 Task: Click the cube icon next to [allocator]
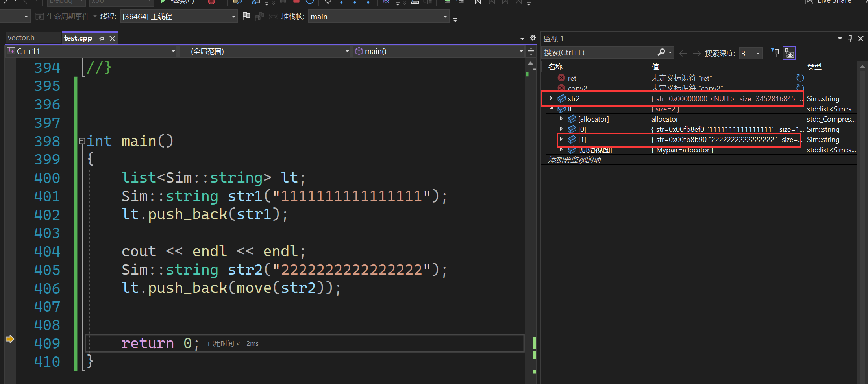click(572, 119)
